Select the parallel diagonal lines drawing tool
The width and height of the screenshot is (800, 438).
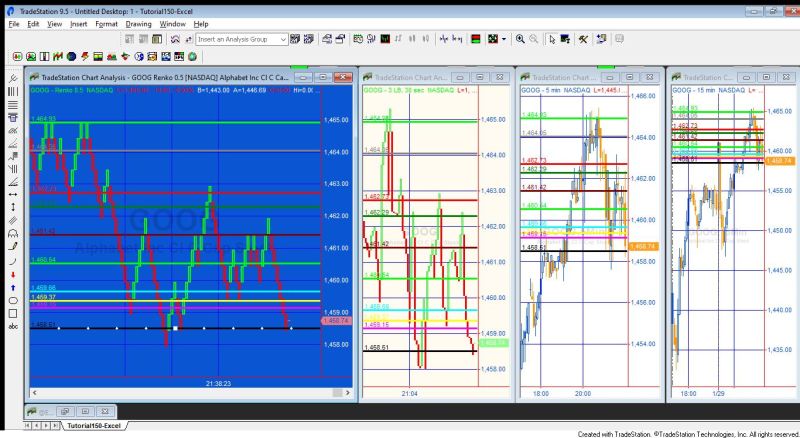click(13, 221)
